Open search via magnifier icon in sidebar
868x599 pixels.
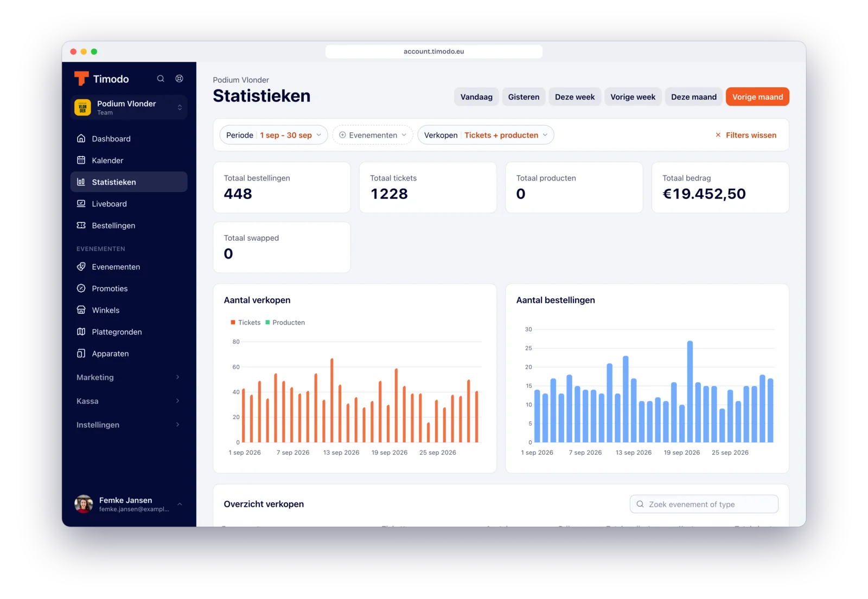pos(161,79)
